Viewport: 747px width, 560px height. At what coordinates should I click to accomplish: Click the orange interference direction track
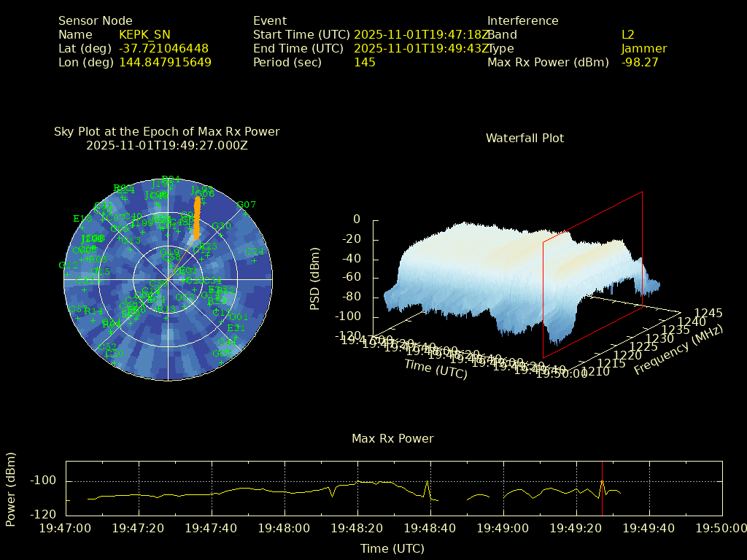(196, 217)
